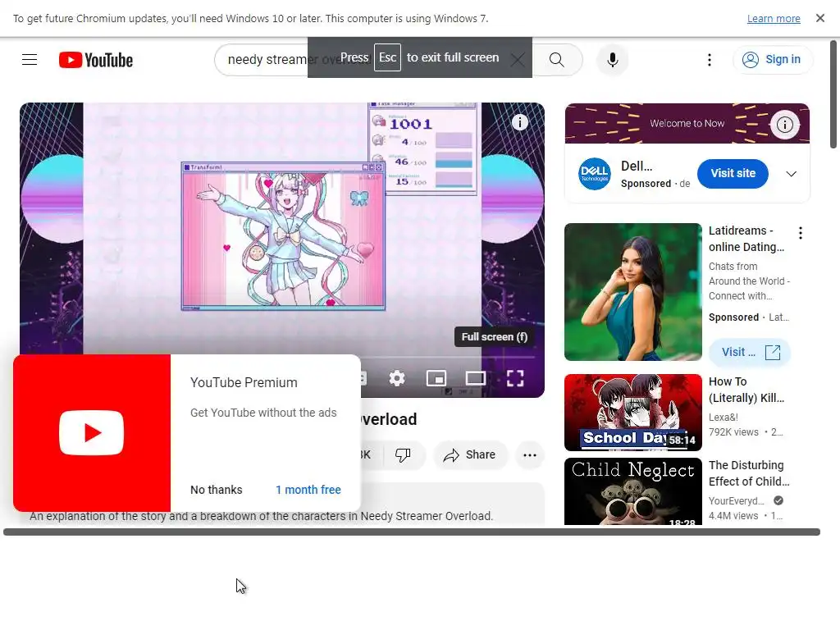Open the player settings gear

click(397, 378)
